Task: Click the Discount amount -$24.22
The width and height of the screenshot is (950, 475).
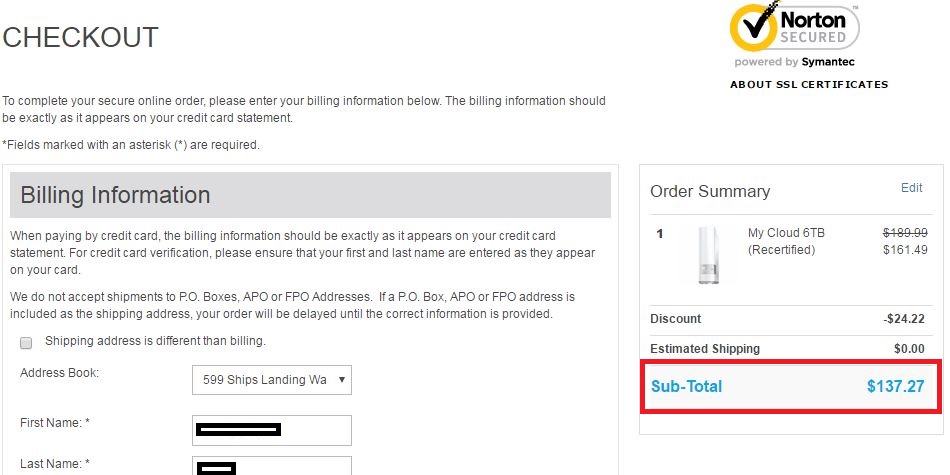Action: (904, 319)
